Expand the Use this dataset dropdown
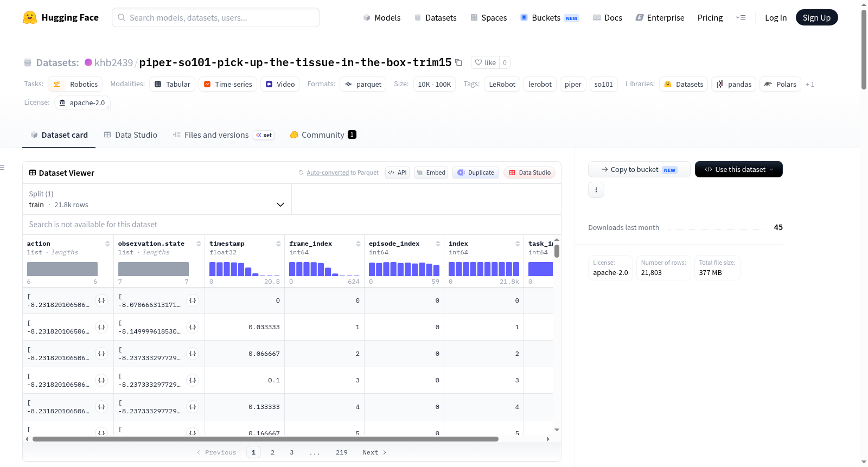The image size is (868, 467). pos(739,169)
